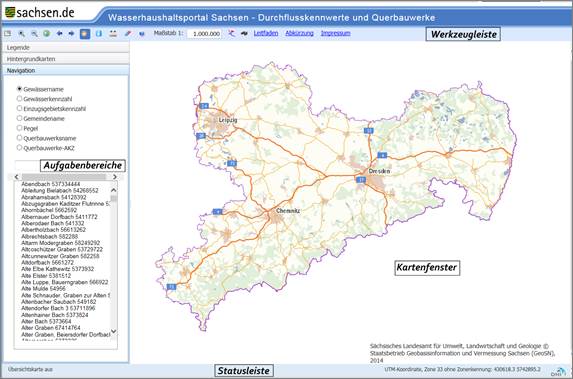The width and height of the screenshot is (573, 379).
Task: Click the eraser clear selection icon
Action: [x=128, y=34]
